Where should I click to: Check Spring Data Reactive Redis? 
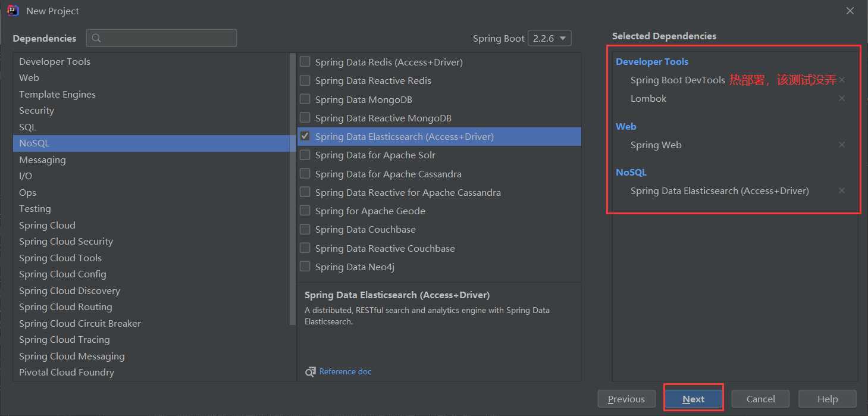[305, 80]
